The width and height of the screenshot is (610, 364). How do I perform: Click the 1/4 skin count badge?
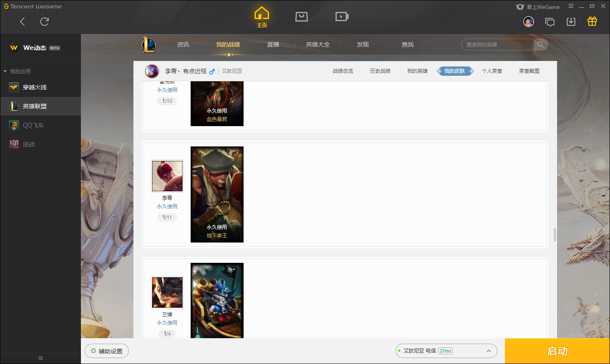click(167, 334)
